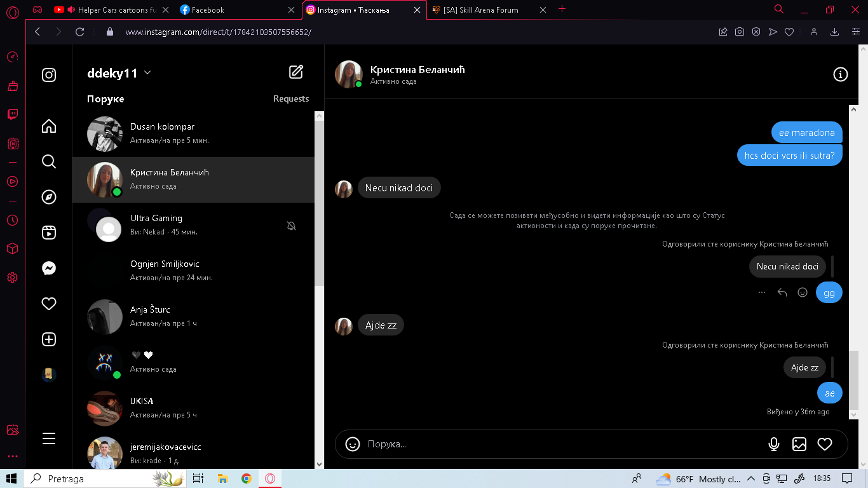The height and width of the screenshot is (488, 868).
Task: React with emoji to gg message
Action: coord(803,292)
